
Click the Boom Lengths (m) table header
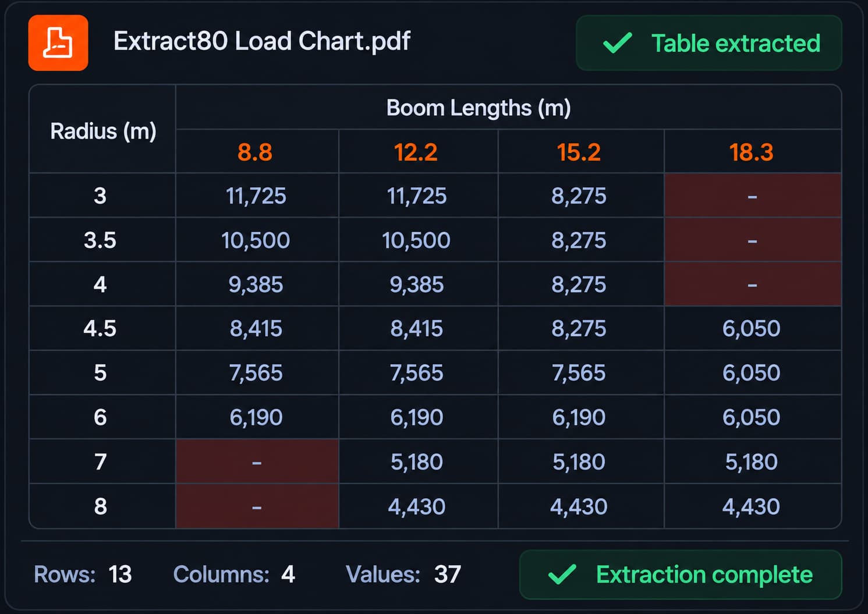tap(479, 108)
